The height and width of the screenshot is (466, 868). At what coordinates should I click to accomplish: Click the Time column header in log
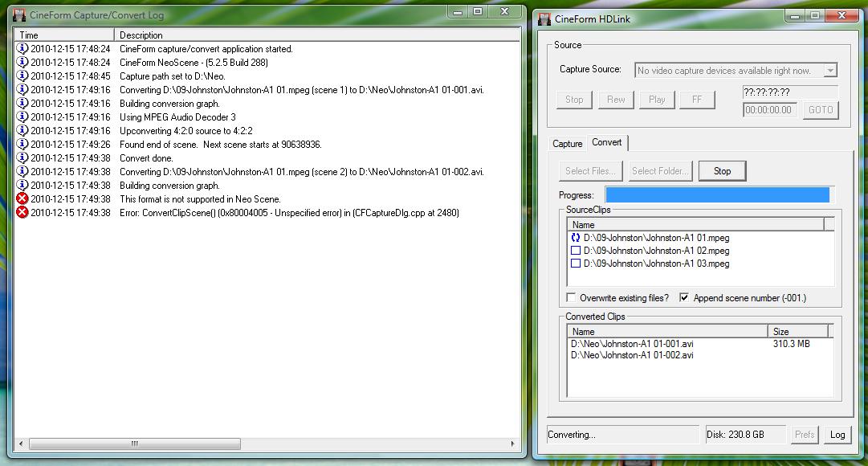(x=64, y=35)
